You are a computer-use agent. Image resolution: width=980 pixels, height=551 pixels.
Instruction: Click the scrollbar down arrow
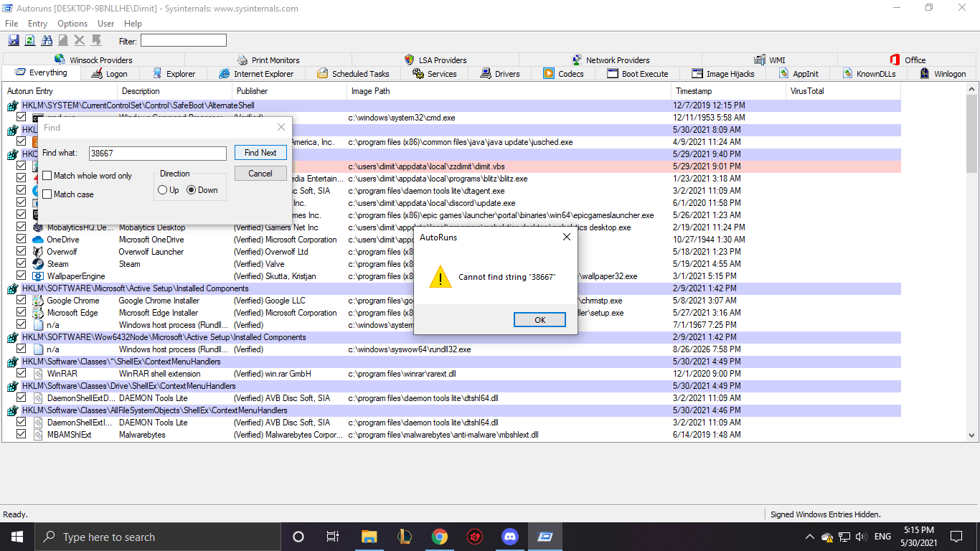(x=972, y=435)
